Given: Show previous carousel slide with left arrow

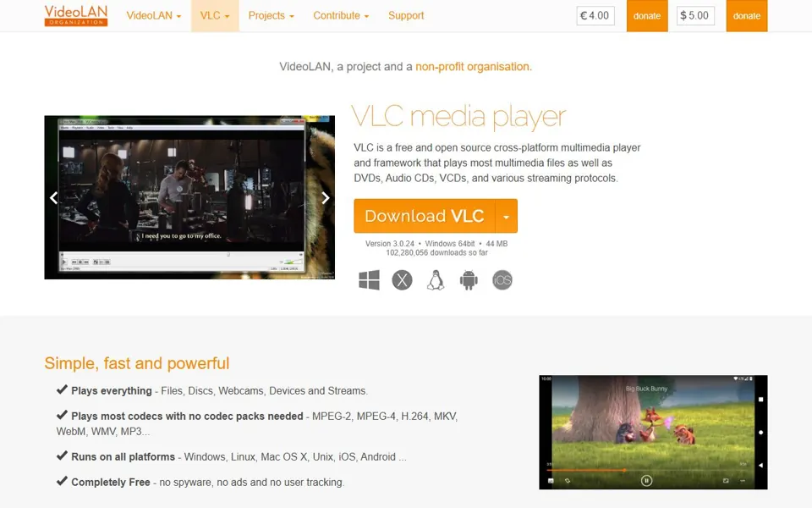Looking at the screenshot, I should click(53, 197).
